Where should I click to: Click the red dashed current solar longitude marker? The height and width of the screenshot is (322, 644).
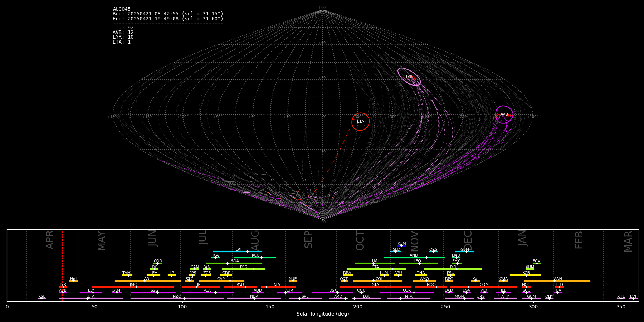(x=62, y=265)
